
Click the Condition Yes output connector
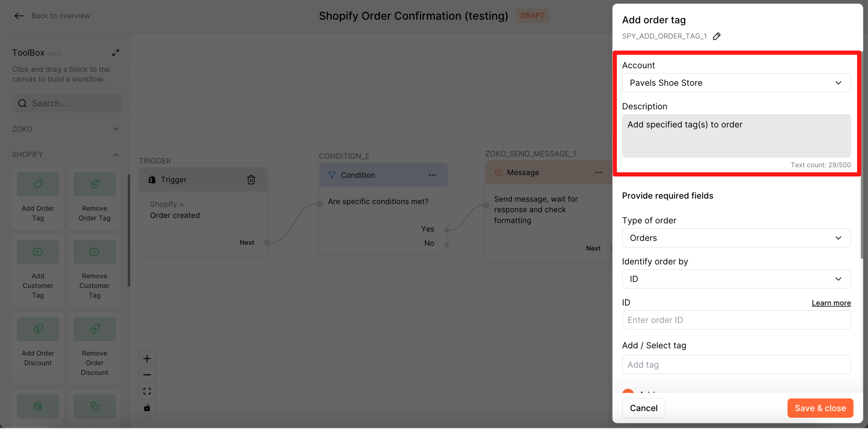tap(446, 230)
